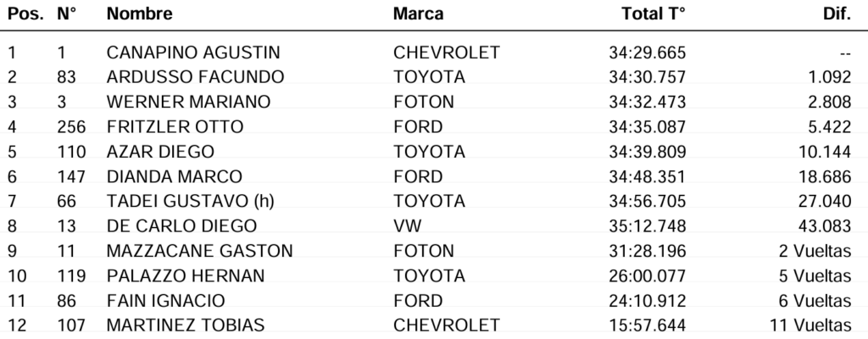The height and width of the screenshot is (339, 868).
Task: Click the Total T° column header
Action: point(654,14)
